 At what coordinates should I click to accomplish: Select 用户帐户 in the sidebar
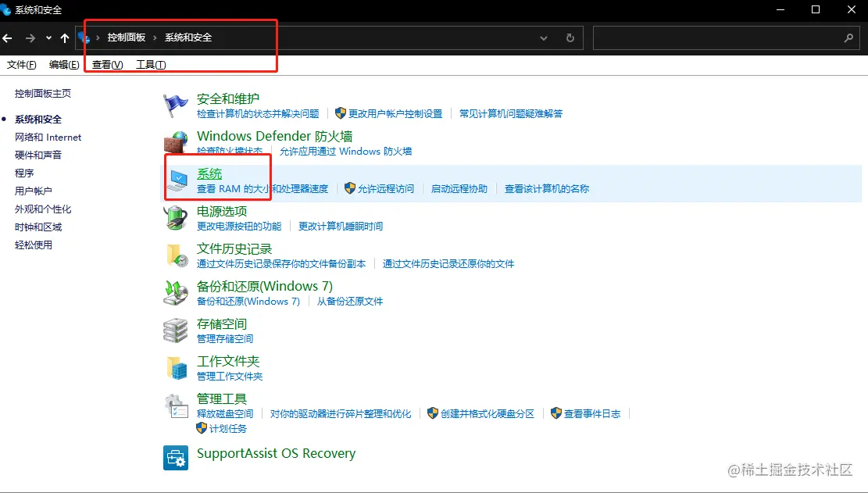[34, 191]
